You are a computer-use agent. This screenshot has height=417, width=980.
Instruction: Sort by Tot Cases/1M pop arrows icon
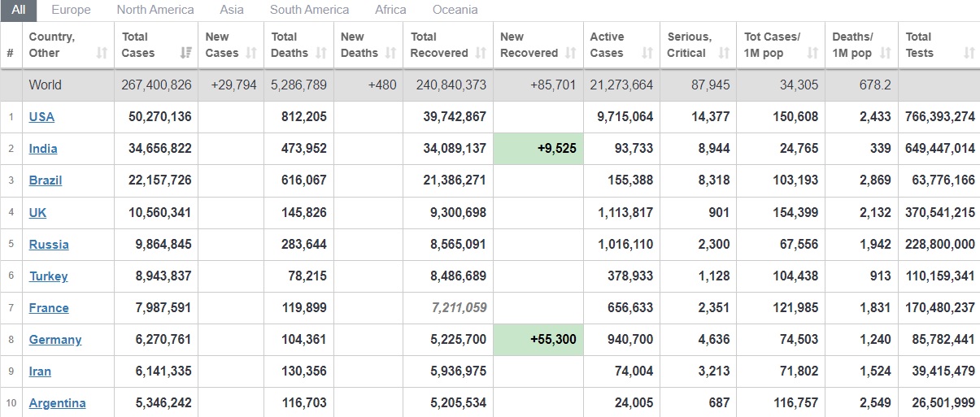click(812, 53)
